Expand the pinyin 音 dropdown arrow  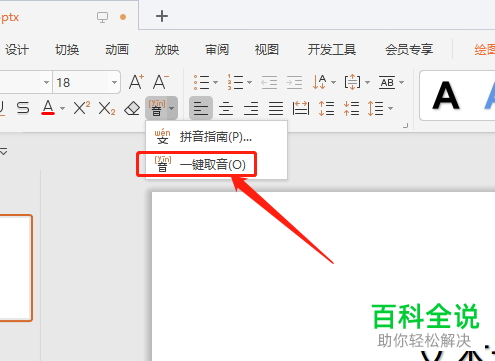point(171,108)
